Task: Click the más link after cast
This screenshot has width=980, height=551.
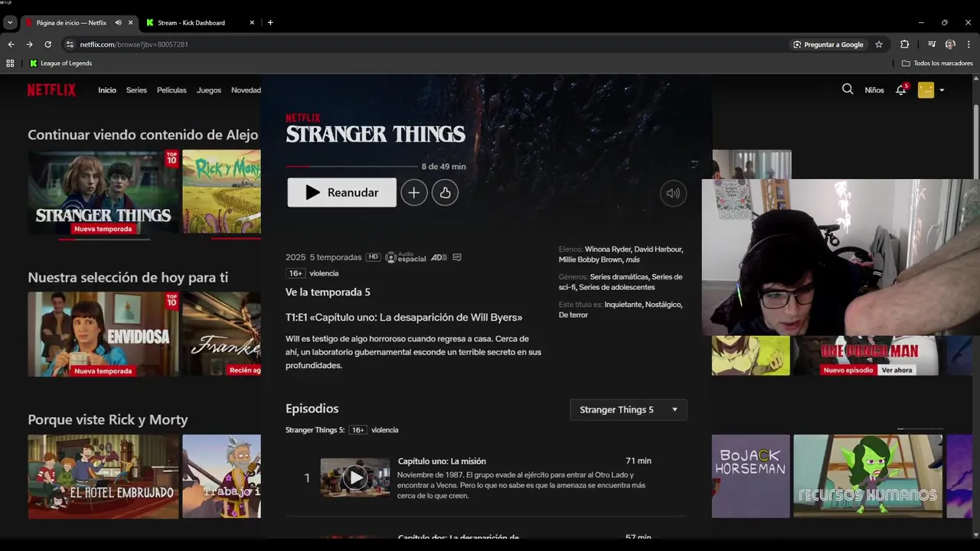Action: coord(632,260)
